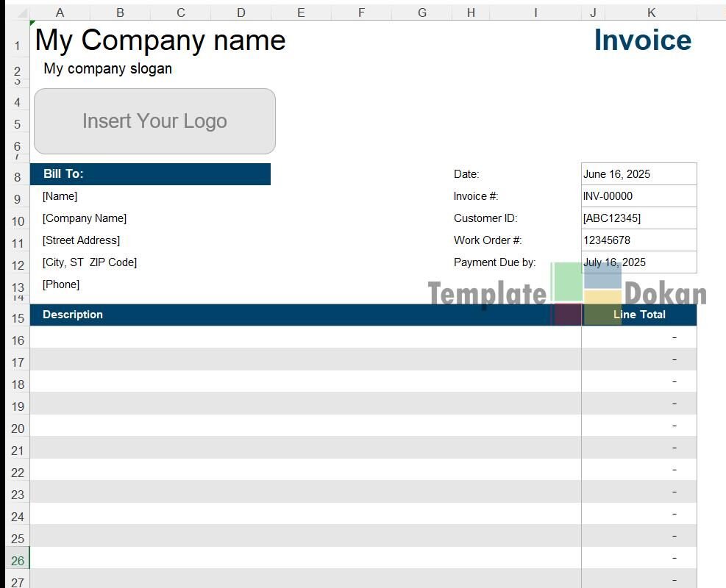Select the INV-00000 invoice number cell
The image size is (726, 588).
point(638,196)
